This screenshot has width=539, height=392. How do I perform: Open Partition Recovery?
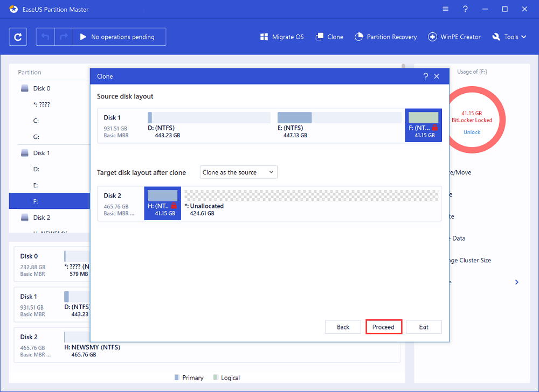[x=386, y=37]
